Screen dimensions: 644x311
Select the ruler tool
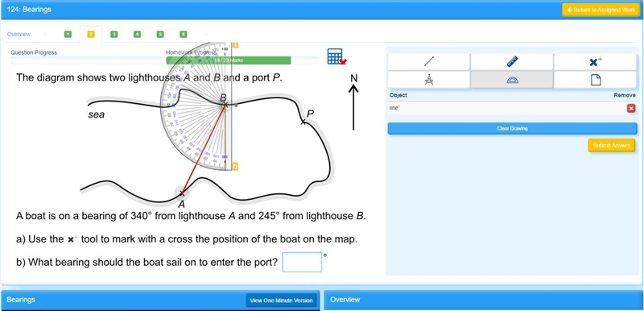[x=512, y=61]
